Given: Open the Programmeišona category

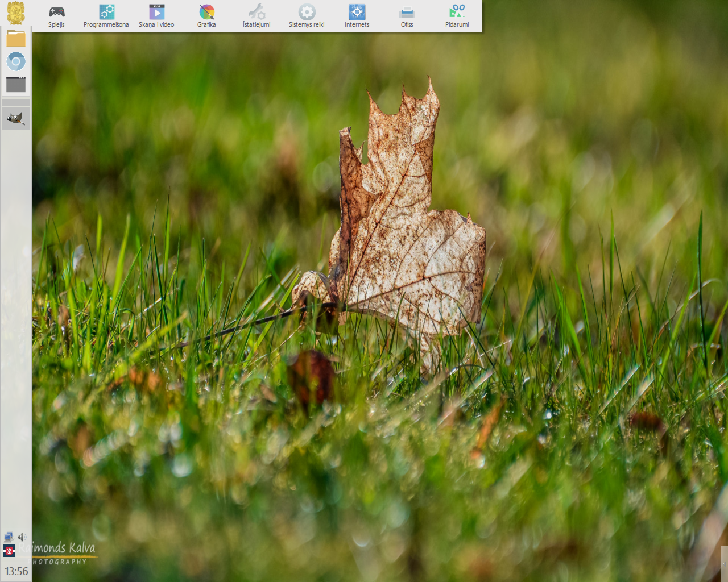Looking at the screenshot, I should (106, 16).
